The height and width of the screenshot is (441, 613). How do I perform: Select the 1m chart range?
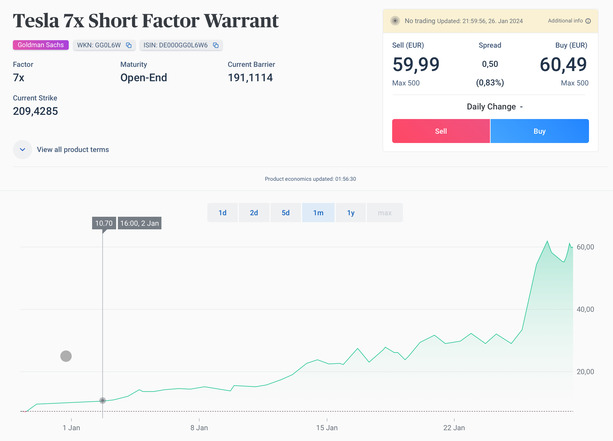coord(318,212)
